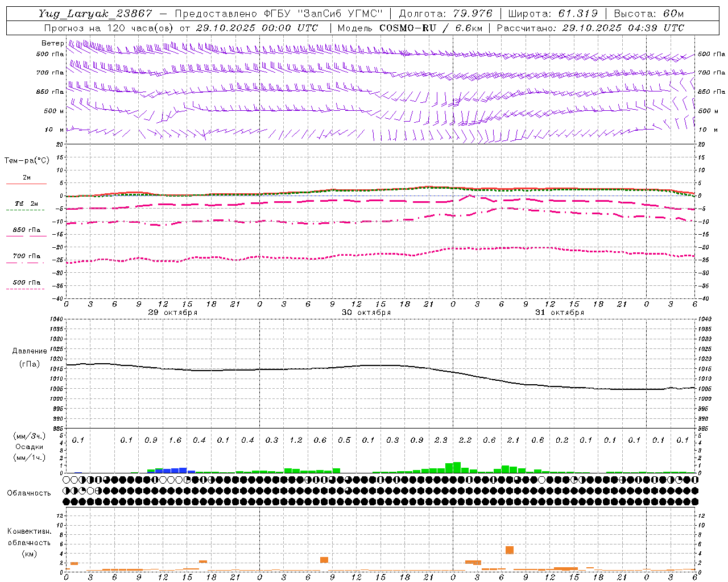
Task: Click the 2.1 three-hour precipitation value
Action: [x=514, y=440]
